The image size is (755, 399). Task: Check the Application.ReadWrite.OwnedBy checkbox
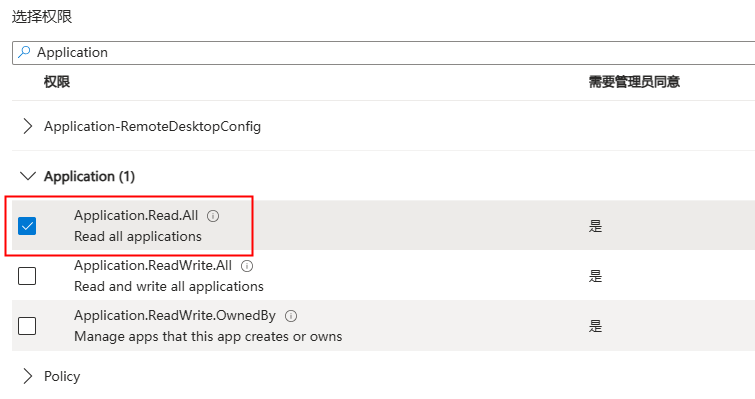(x=27, y=326)
